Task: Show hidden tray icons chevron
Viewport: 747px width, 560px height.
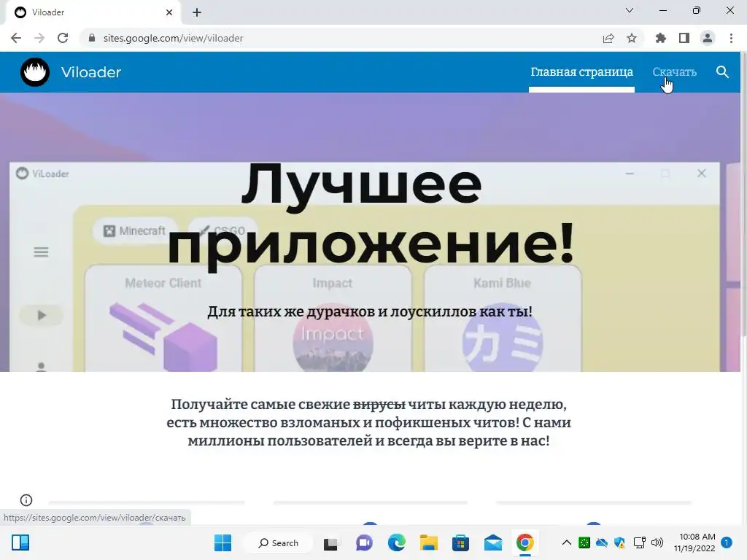Action: (x=566, y=542)
